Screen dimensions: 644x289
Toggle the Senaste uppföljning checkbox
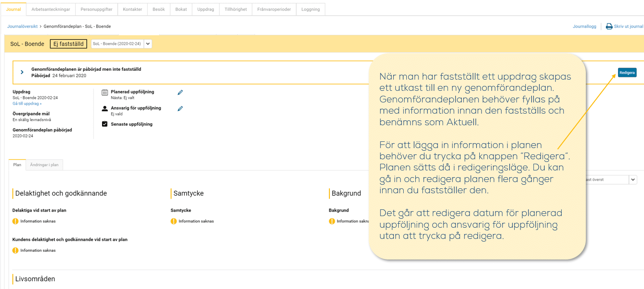(105, 124)
